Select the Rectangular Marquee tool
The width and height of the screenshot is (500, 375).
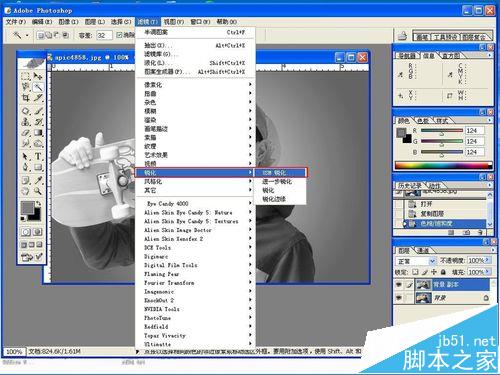(x=26, y=76)
